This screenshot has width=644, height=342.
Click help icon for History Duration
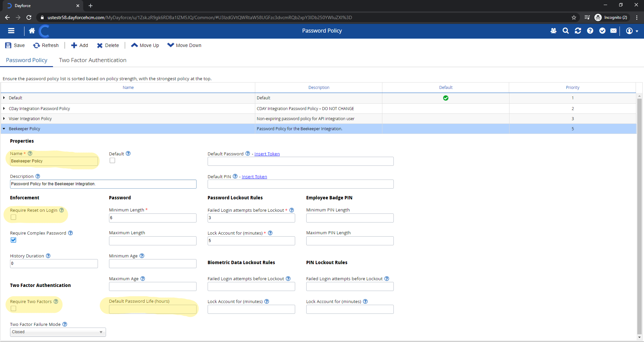[48, 256]
